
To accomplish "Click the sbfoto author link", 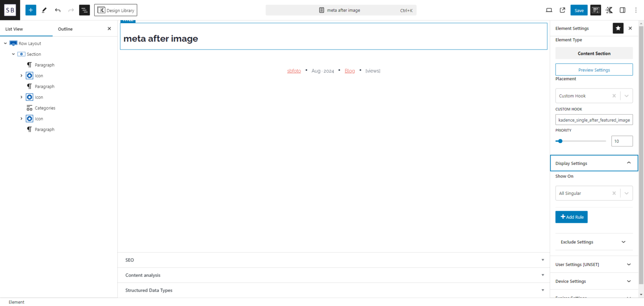I will (x=294, y=71).
